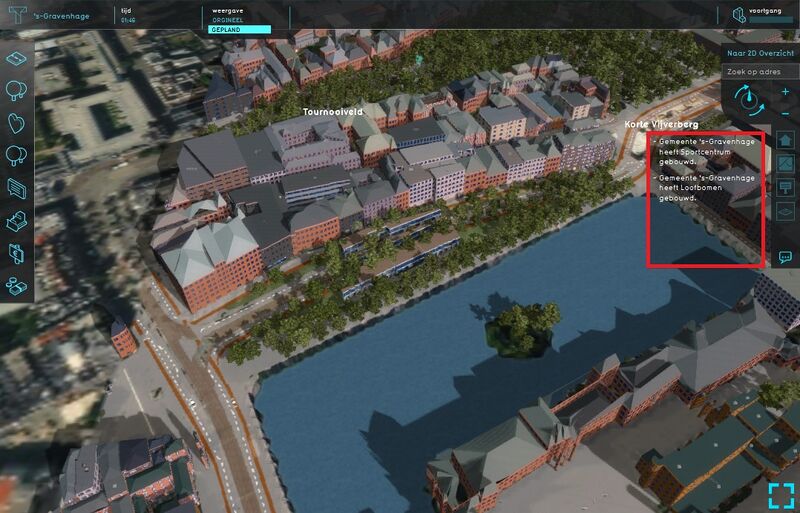Open the message lines icon in left sidebar

pyautogui.click(x=17, y=187)
